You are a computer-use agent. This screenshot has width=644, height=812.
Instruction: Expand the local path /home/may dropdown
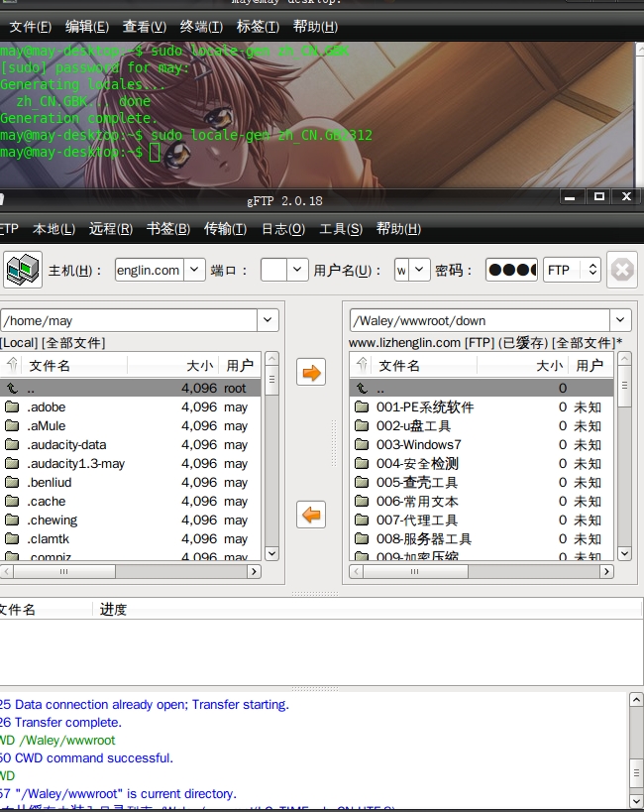(268, 320)
